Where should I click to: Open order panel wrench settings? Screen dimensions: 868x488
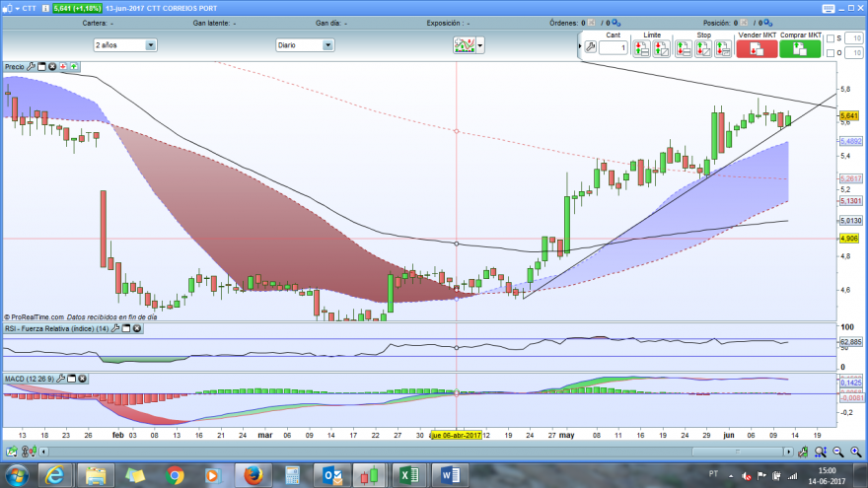click(x=590, y=48)
